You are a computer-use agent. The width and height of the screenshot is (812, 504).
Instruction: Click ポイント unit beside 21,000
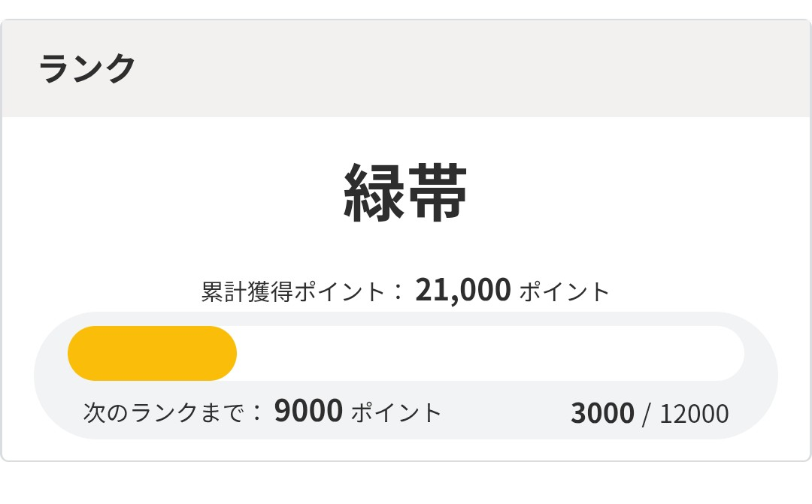[564, 291]
